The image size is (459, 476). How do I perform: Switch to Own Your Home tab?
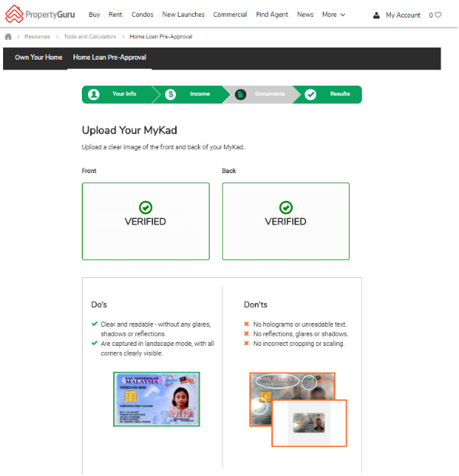point(38,57)
